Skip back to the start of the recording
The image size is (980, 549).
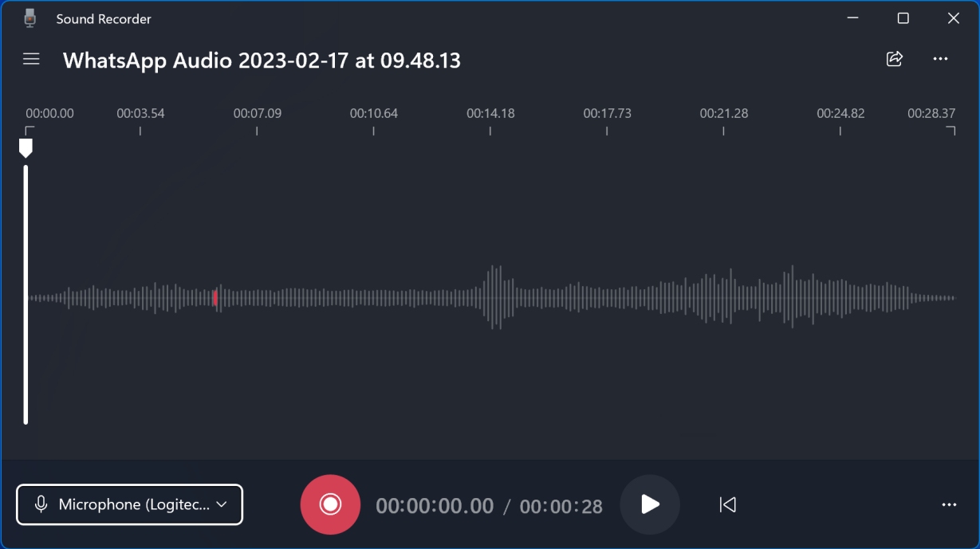[727, 504]
